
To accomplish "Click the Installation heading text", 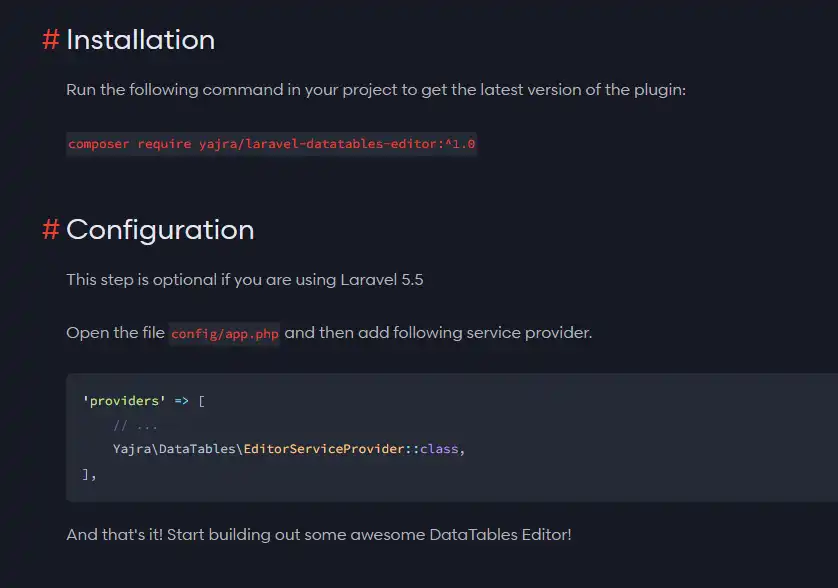I will pyautogui.click(x=141, y=40).
